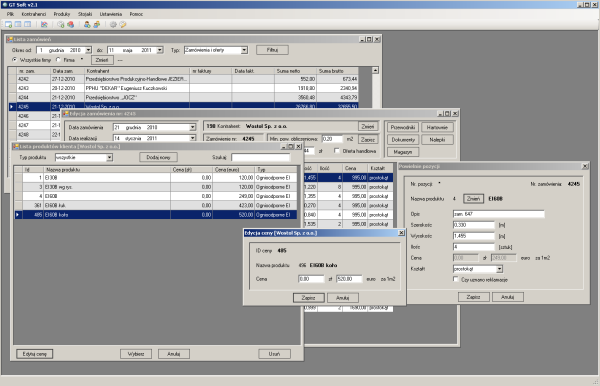The height and width of the screenshot is (386, 600).
Task: Click the add product icon with green plus
Action: (61, 24)
